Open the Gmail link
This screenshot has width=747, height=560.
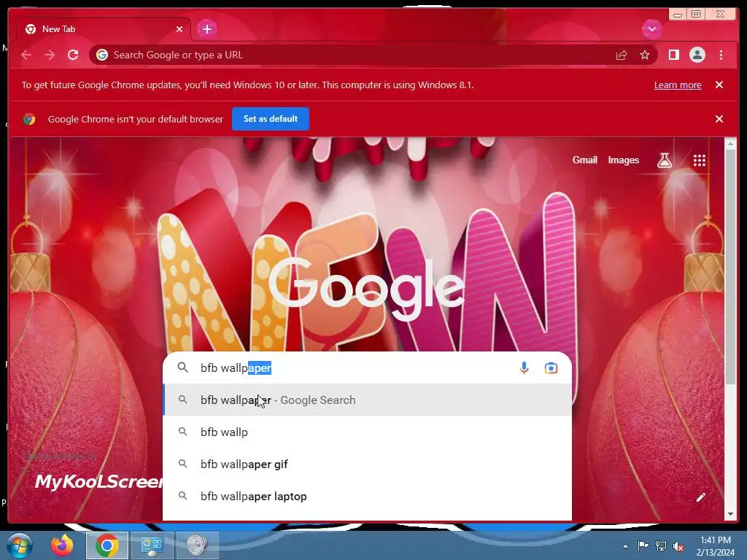point(584,160)
